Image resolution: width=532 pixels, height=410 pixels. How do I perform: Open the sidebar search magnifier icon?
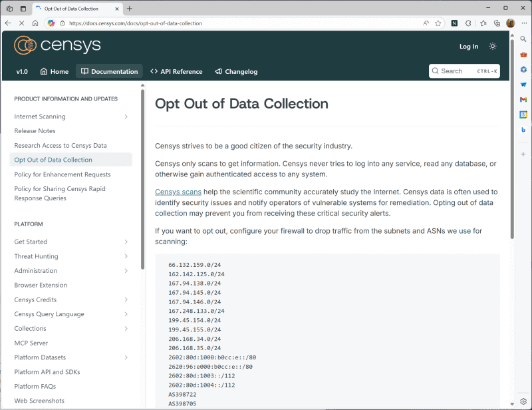[523, 39]
